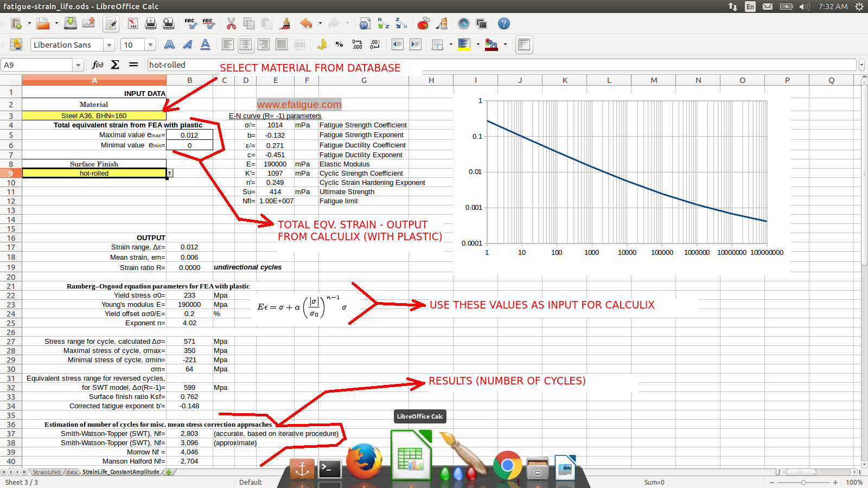The width and height of the screenshot is (868, 488).
Task: Toggle percent number format
Action: (x=339, y=44)
